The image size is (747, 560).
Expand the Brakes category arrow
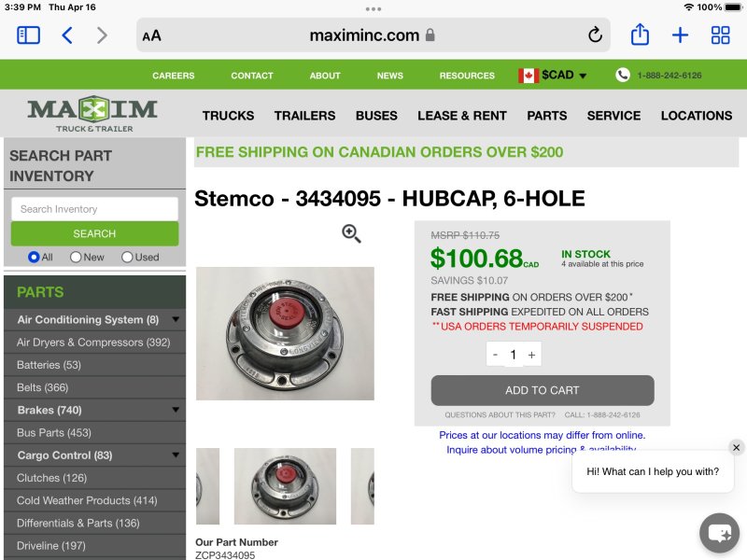pyautogui.click(x=176, y=410)
